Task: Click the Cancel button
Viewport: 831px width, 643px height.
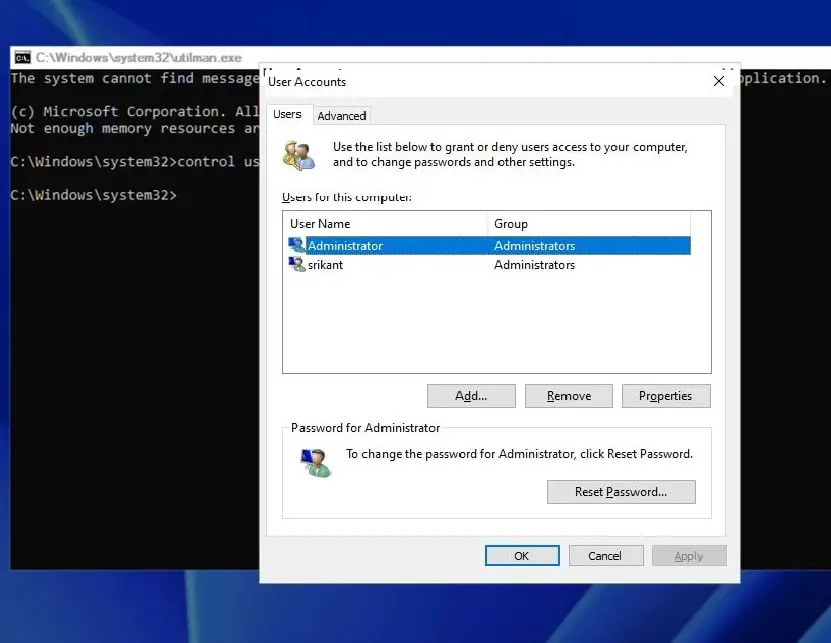Action: (x=606, y=556)
